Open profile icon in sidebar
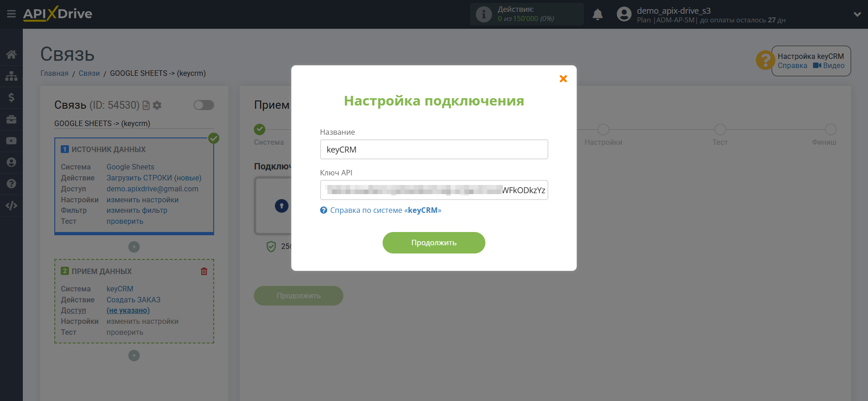 point(11,162)
